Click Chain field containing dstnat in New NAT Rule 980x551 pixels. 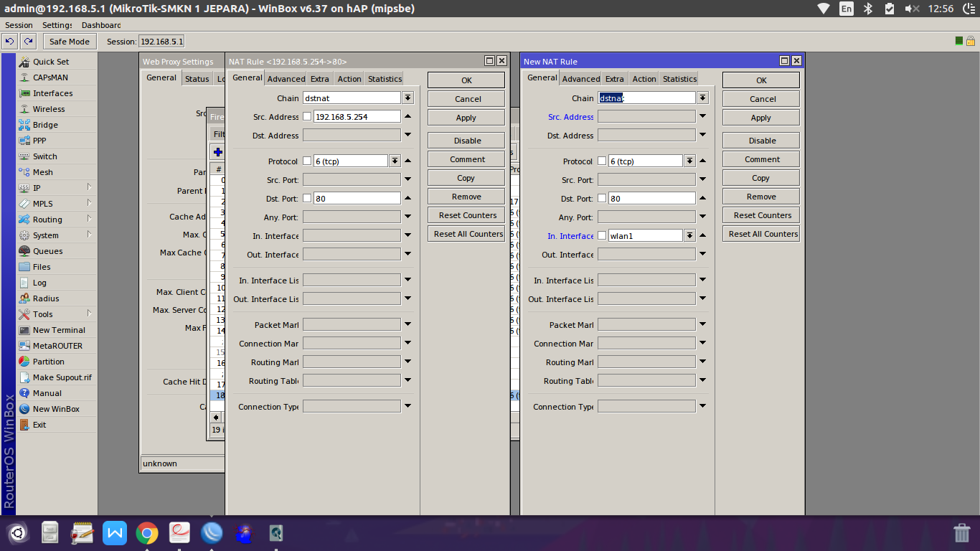click(646, 98)
